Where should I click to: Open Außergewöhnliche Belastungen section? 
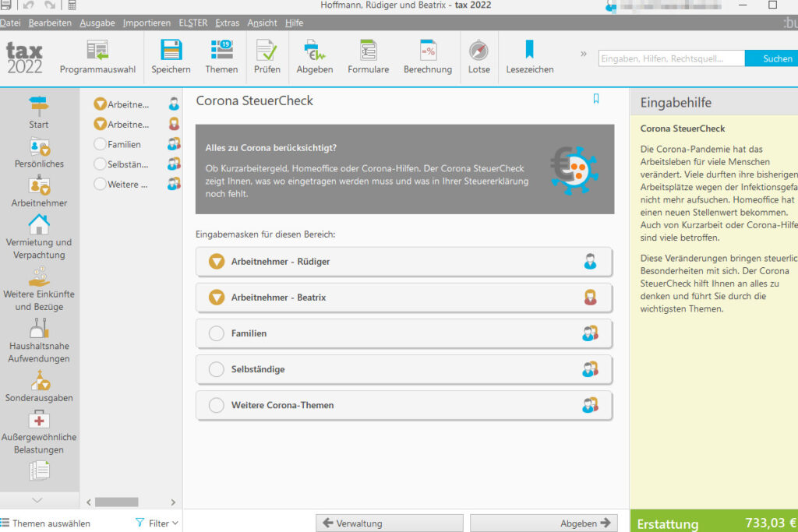39,432
